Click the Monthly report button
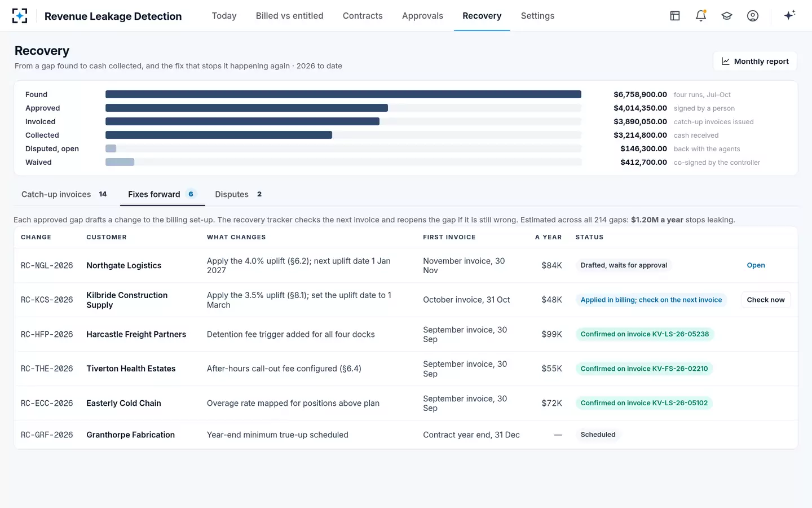 click(x=754, y=61)
